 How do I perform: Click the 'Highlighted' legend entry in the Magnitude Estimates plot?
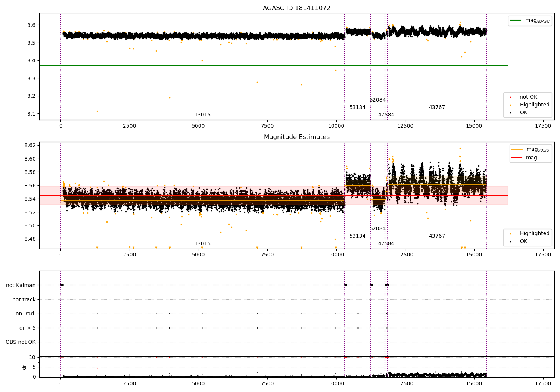[535, 234]
